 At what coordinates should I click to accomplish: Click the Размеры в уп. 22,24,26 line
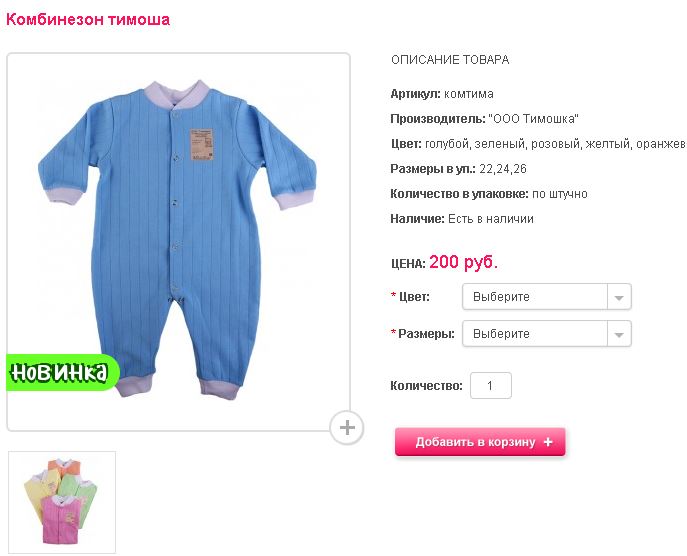point(458,169)
